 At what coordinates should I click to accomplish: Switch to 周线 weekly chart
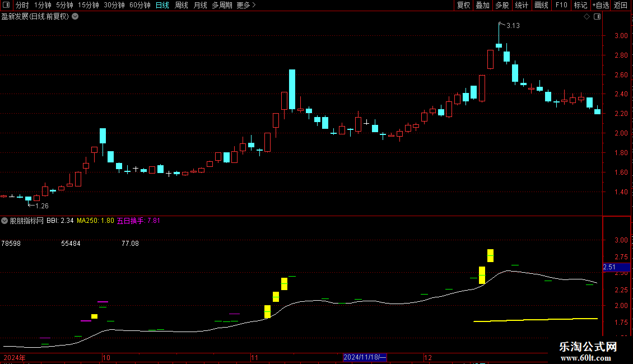(181, 5)
